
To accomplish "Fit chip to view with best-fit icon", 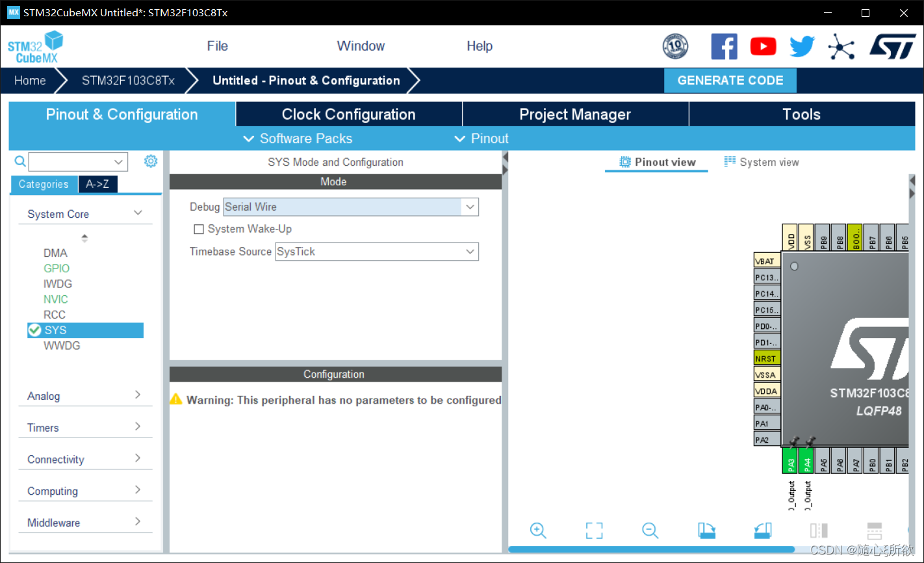I will pyautogui.click(x=594, y=530).
